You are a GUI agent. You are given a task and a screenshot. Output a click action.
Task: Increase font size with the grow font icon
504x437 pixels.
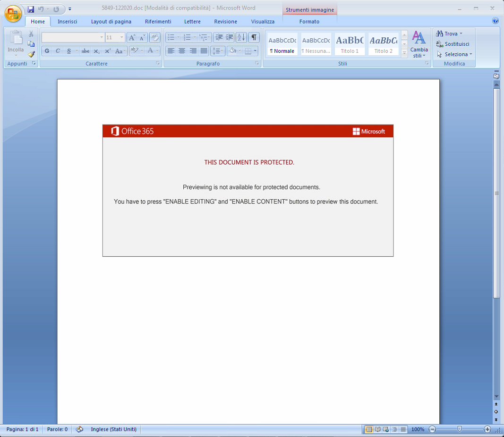132,38
